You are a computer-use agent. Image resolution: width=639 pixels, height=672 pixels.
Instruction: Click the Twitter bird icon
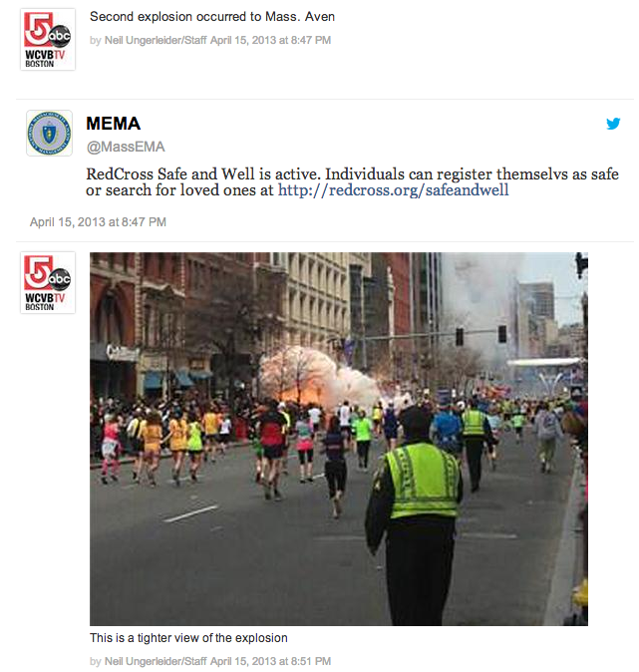point(613,124)
